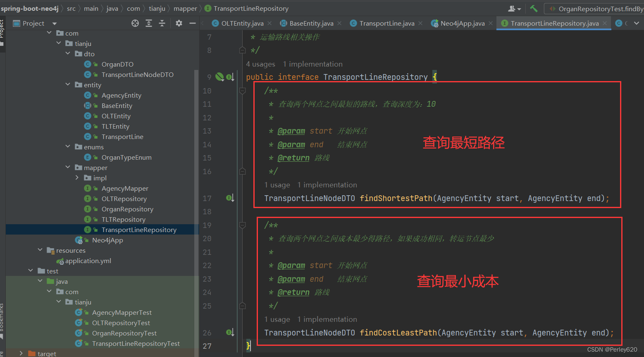The height and width of the screenshot is (357, 644).
Task: Click '1 implementation' hint above findCostLeastPath
Action: click(x=327, y=319)
